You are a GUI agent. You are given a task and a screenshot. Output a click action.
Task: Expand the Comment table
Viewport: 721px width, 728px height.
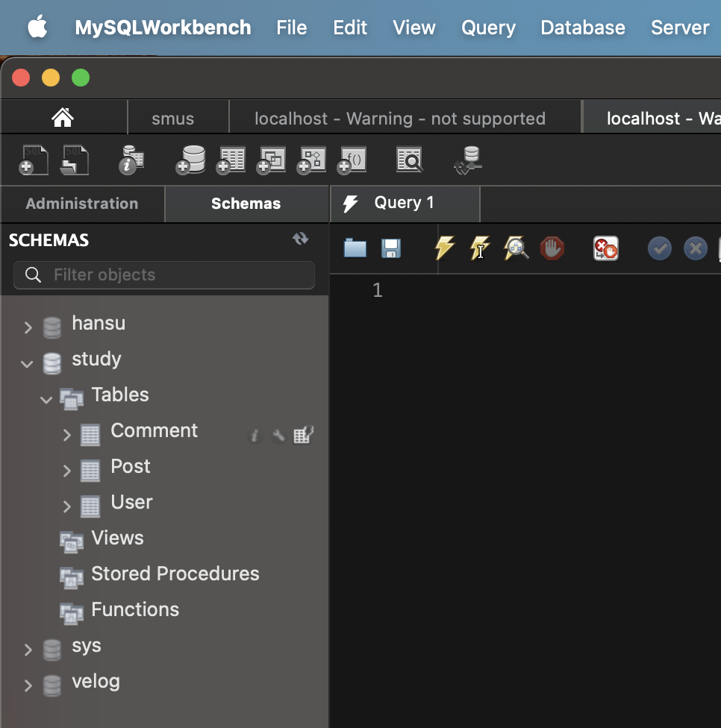tap(67, 435)
